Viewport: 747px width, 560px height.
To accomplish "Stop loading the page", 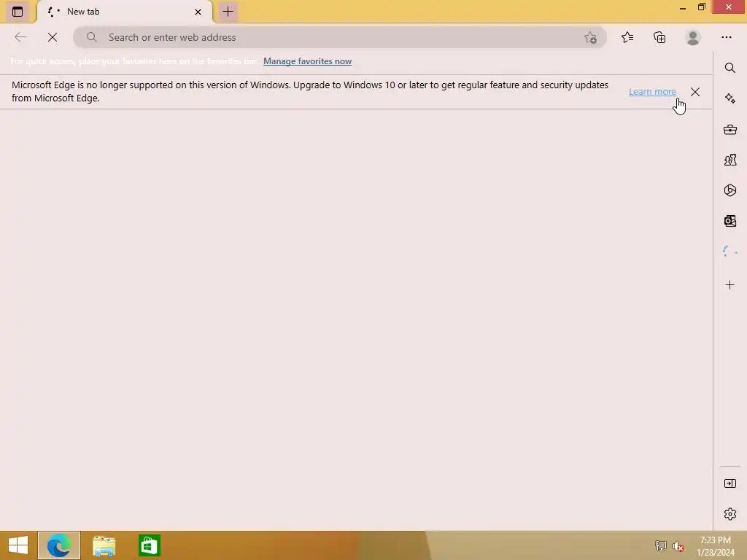I will [x=53, y=37].
